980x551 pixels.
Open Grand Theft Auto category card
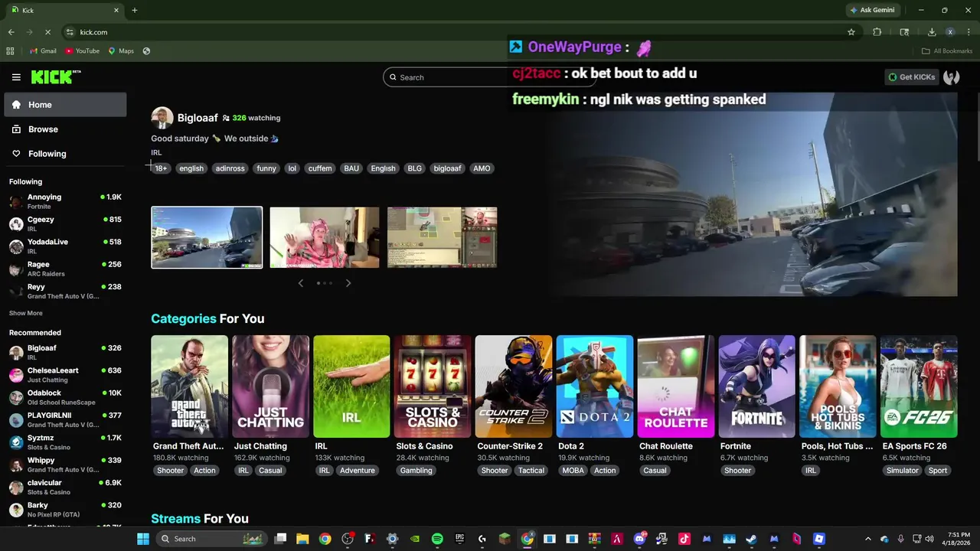coord(189,386)
